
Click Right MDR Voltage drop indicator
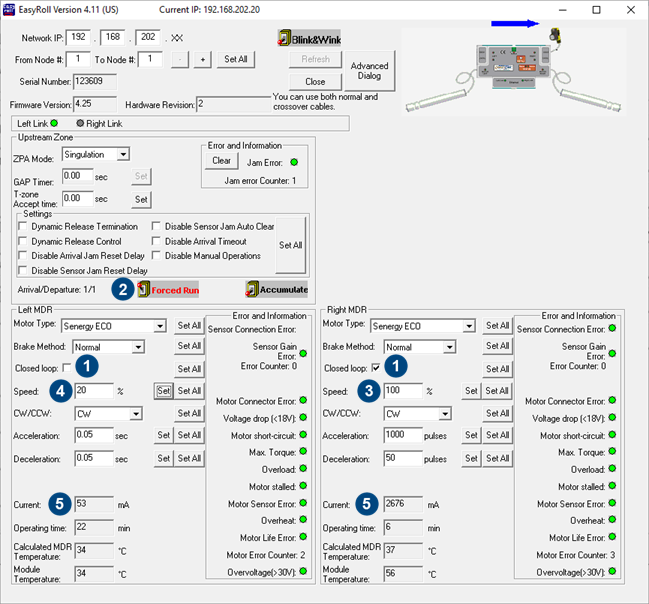[612, 417]
